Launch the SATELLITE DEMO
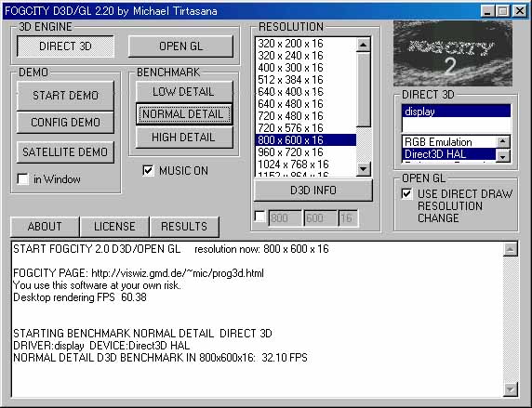The image size is (532, 408). tap(65, 151)
